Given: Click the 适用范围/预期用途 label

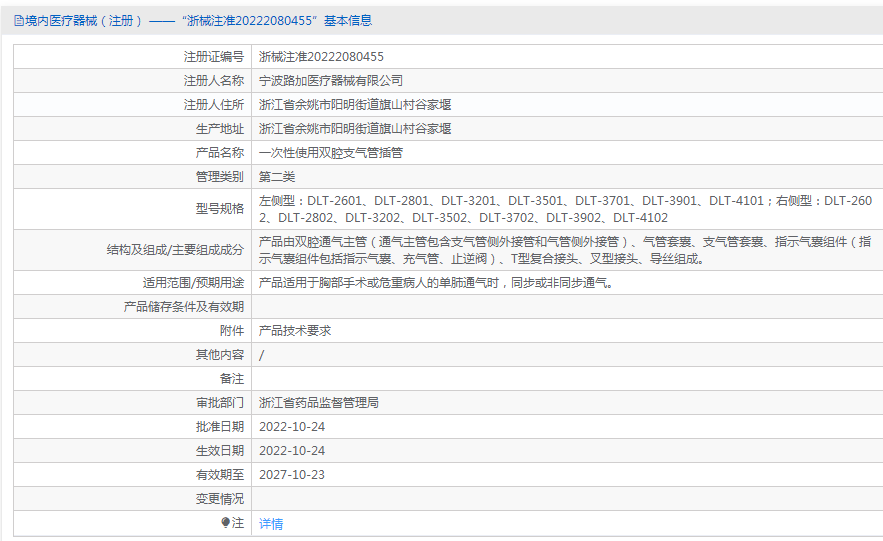Looking at the screenshot, I should coord(193,283).
